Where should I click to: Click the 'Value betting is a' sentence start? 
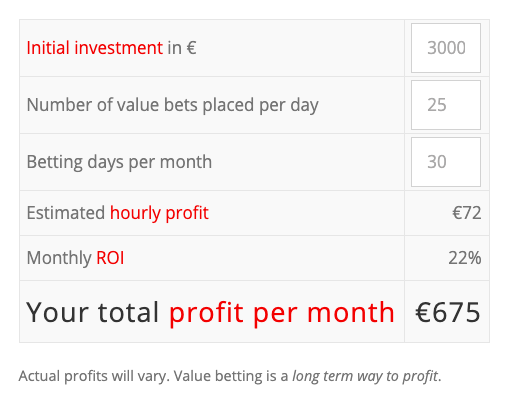click(231, 376)
